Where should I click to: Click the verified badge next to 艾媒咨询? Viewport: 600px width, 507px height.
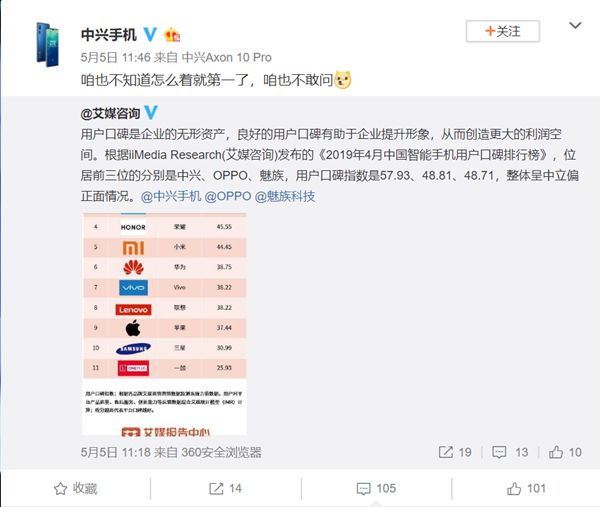150,113
